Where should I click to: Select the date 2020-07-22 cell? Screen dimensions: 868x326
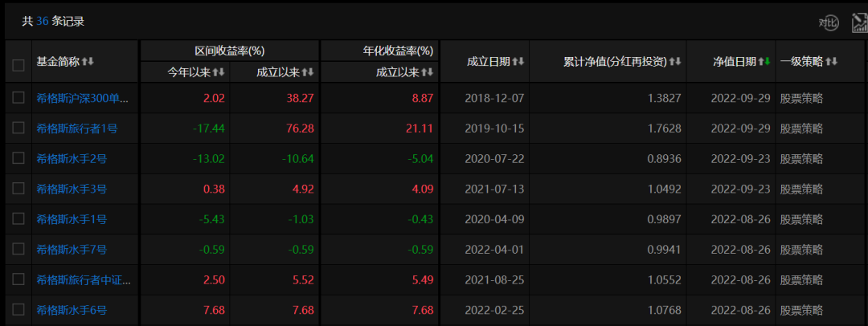point(494,159)
